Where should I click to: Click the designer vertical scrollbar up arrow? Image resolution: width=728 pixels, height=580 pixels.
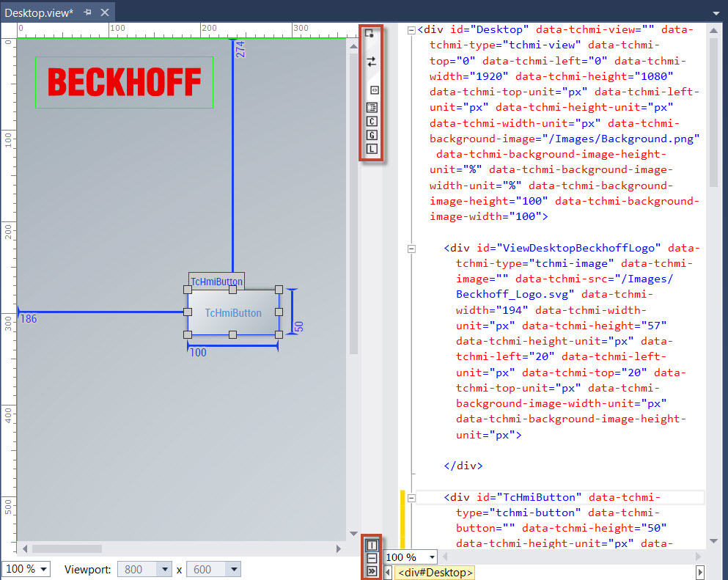(x=353, y=46)
